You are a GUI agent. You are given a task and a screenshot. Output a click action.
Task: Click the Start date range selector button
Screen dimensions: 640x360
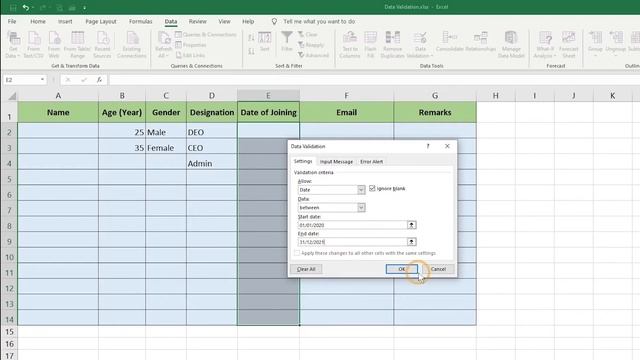(x=411, y=225)
